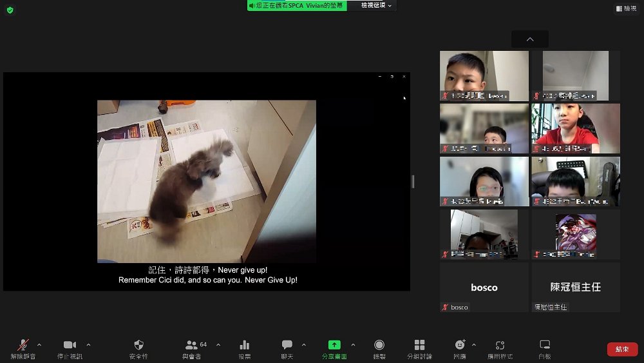
Task: Expand the share screen options arrow
Action: click(x=353, y=344)
